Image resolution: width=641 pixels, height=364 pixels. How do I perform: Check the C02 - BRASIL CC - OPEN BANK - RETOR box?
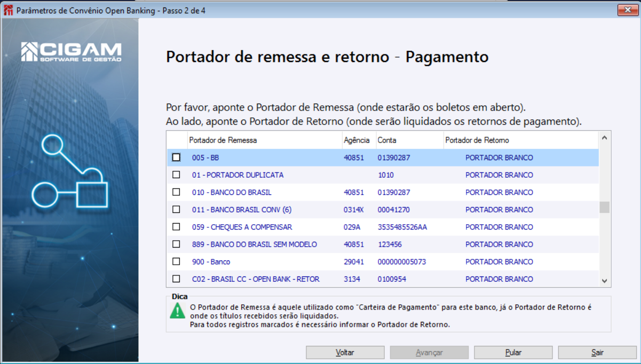(x=176, y=279)
